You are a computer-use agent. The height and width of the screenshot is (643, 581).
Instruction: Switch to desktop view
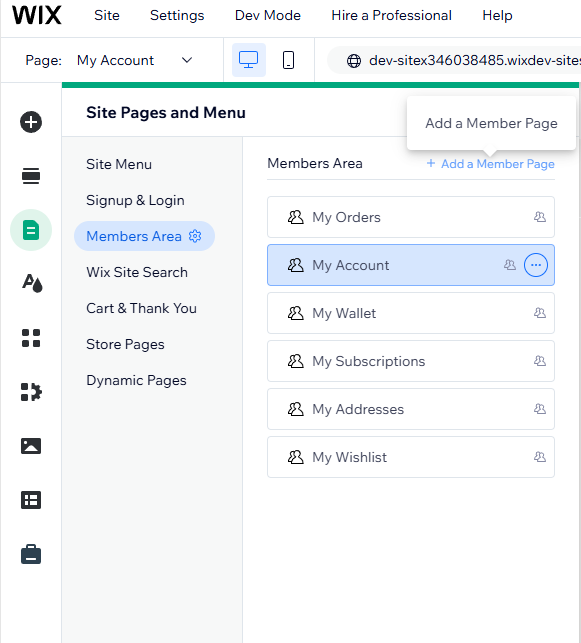pos(248,60)
